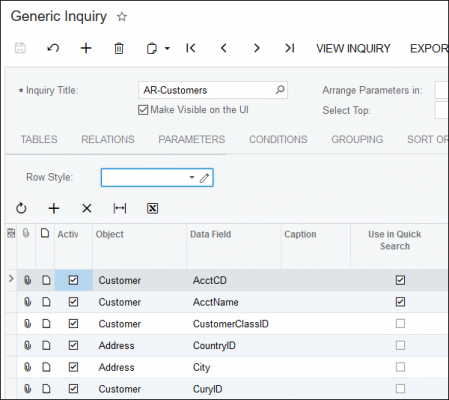Open the Inquiry Title lookup magnifier
The width and height of the screenshot is (449, 400).
click(280, 90)
